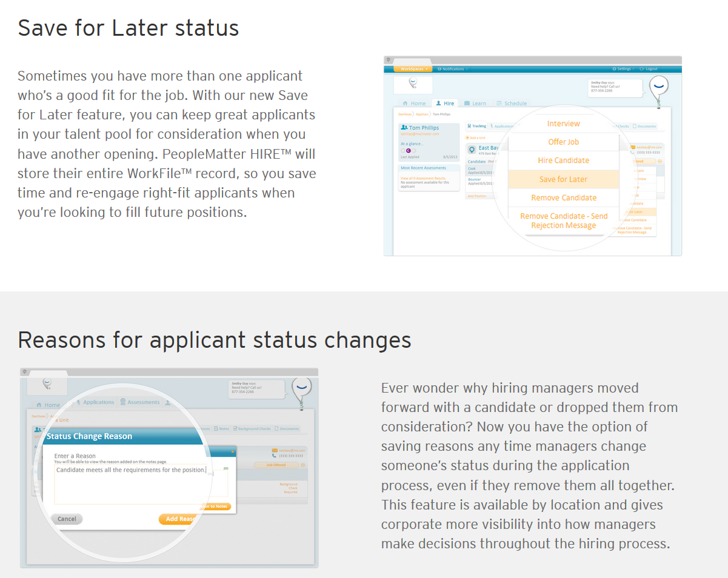Open the Background Checks sub-tab

[252, 428]
